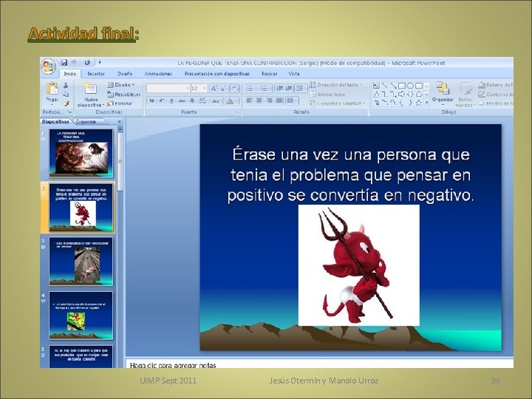This screenshot has height=399, width=532.
Task: Open the font size 12 dropdown
Action: tap(204, 89)
